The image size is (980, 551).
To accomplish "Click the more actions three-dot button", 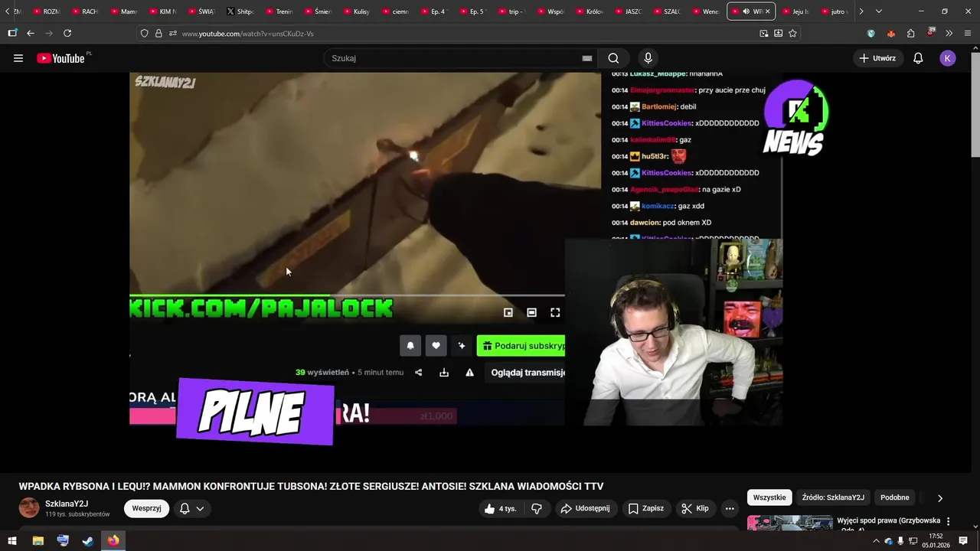I will (730, 508).
